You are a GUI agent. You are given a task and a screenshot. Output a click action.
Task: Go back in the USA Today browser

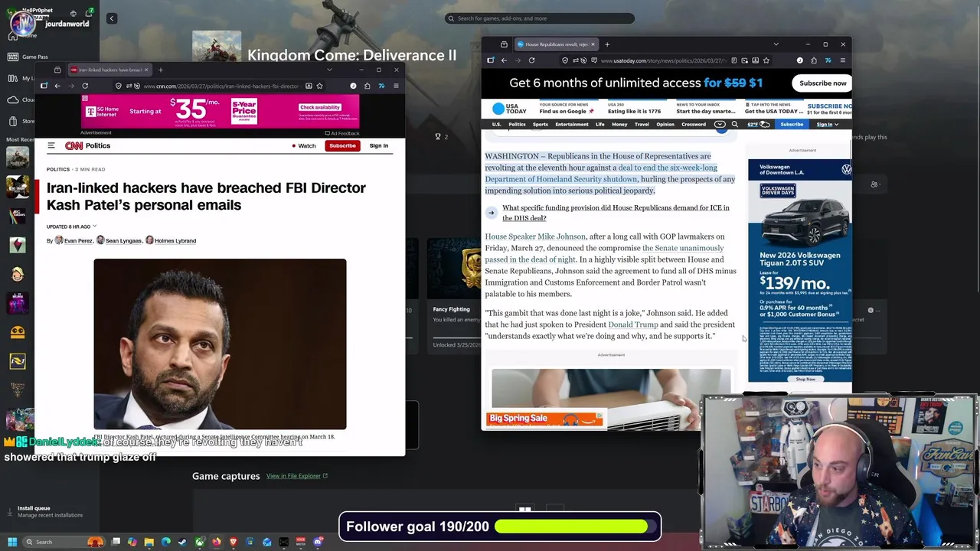pyautogui.click(x=504, y=60)
